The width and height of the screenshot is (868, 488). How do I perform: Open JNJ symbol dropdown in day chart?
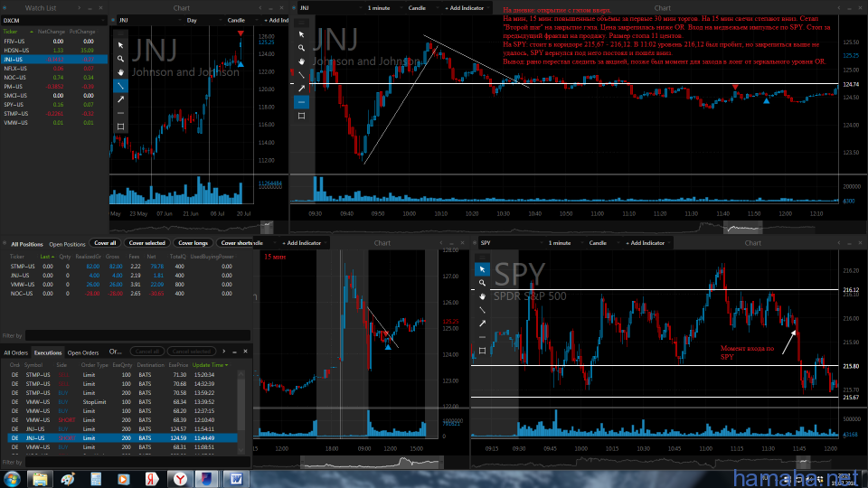[x=150, y=21]
